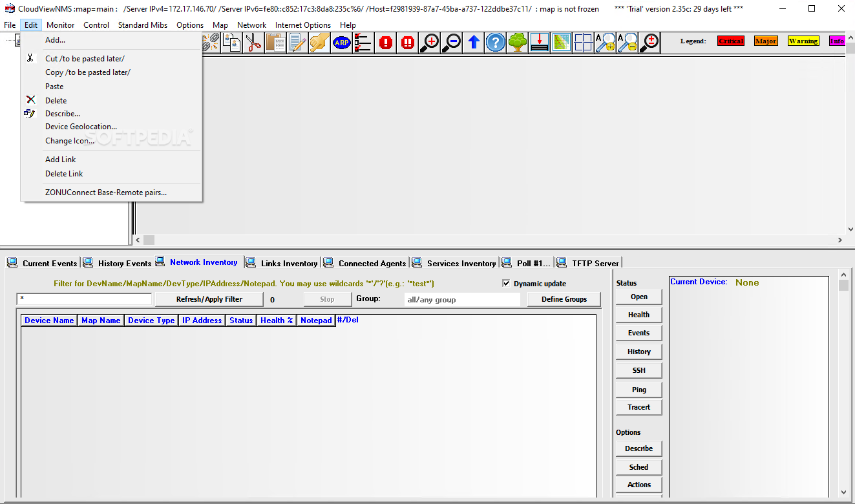Click the scissors cut toolbar icon

pyautogui.click(x=253, y=43)
